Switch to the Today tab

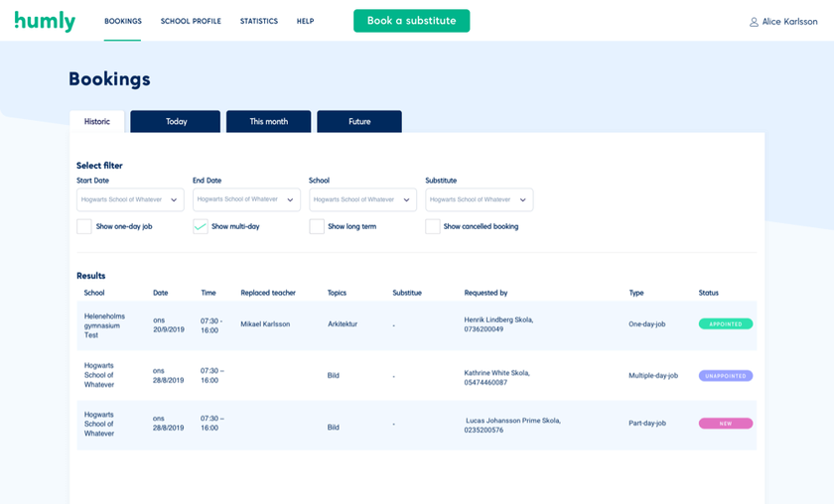click(x=176, y=122)
